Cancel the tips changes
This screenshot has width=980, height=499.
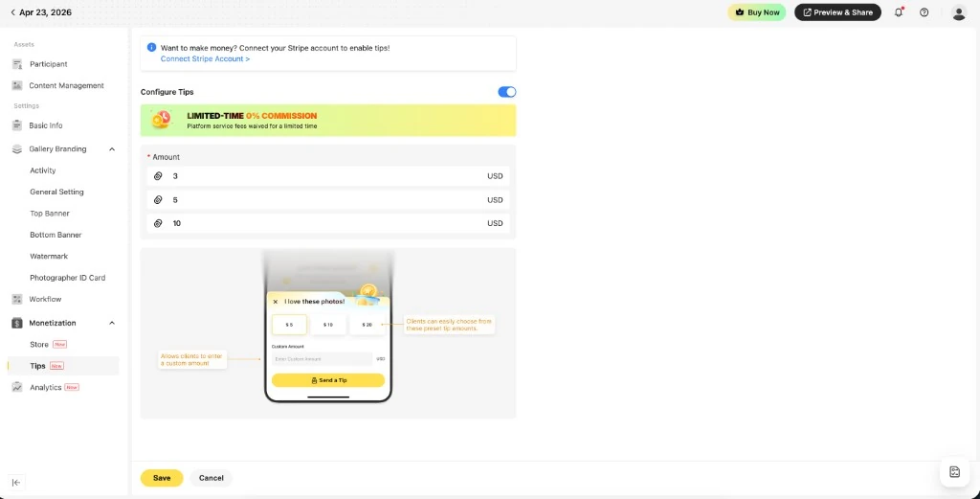click(x=212, y=478)
